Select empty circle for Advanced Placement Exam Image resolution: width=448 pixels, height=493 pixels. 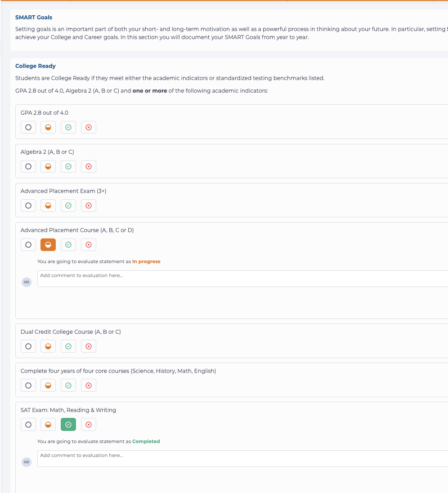(28, 206)
